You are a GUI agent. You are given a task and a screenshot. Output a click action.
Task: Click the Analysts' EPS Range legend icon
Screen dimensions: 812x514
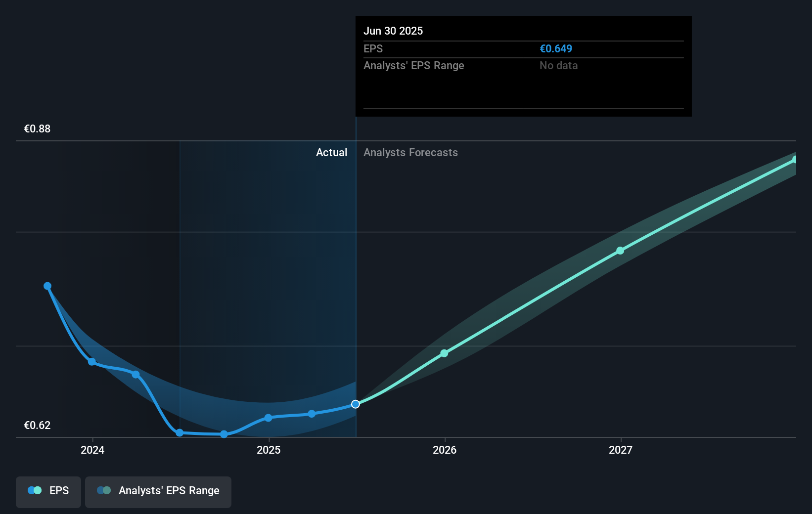point(104,490)
